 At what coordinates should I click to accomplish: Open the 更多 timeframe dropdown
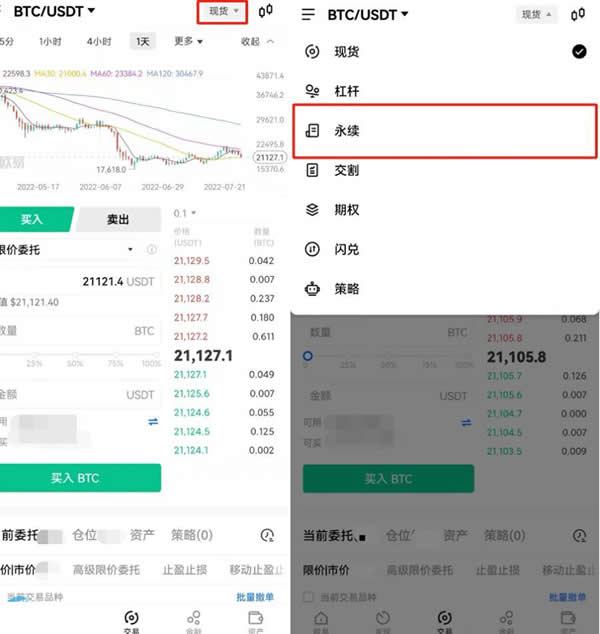pos(188,41)
